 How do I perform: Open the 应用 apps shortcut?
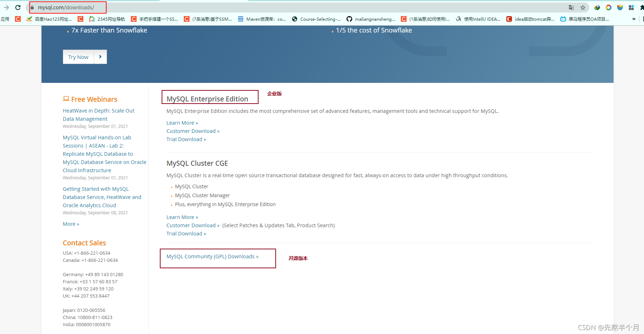click(x=5, y=19)
